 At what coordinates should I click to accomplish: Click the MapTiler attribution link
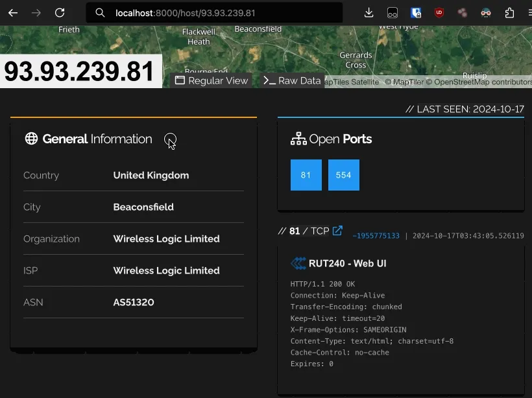click(x=407, y=82)
